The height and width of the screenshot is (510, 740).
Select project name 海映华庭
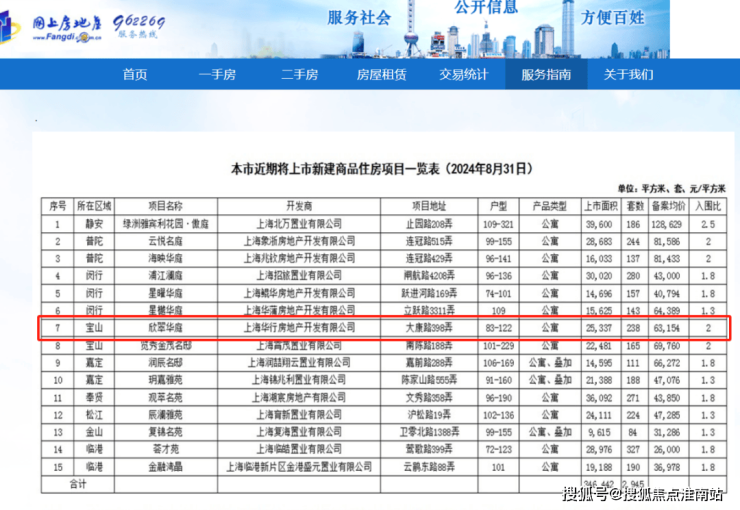165,259
